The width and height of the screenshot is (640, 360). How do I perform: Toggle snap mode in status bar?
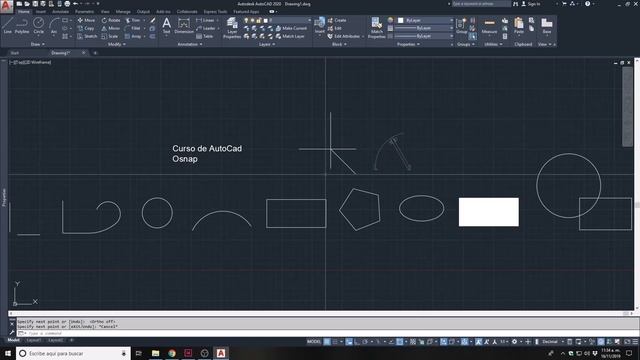click(335, 342)
